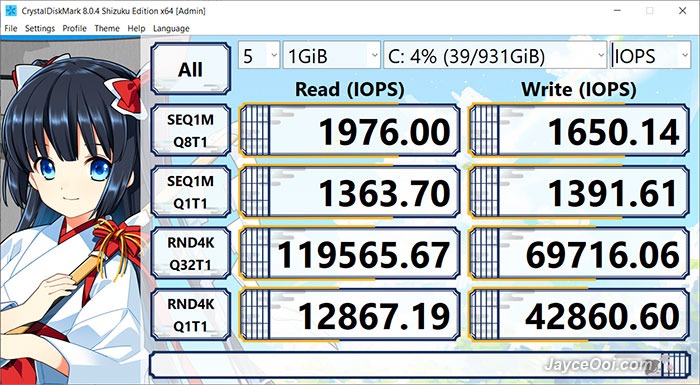The image size is (700, 385).
Task: Open the Language menu
Action: (x=171, y=28)
